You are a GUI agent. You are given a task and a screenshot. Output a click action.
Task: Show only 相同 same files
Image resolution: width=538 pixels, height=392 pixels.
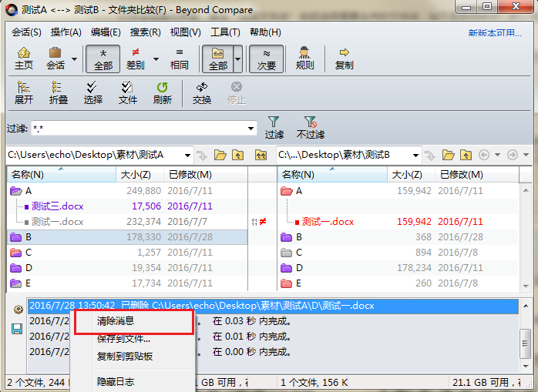coord(179,59)
